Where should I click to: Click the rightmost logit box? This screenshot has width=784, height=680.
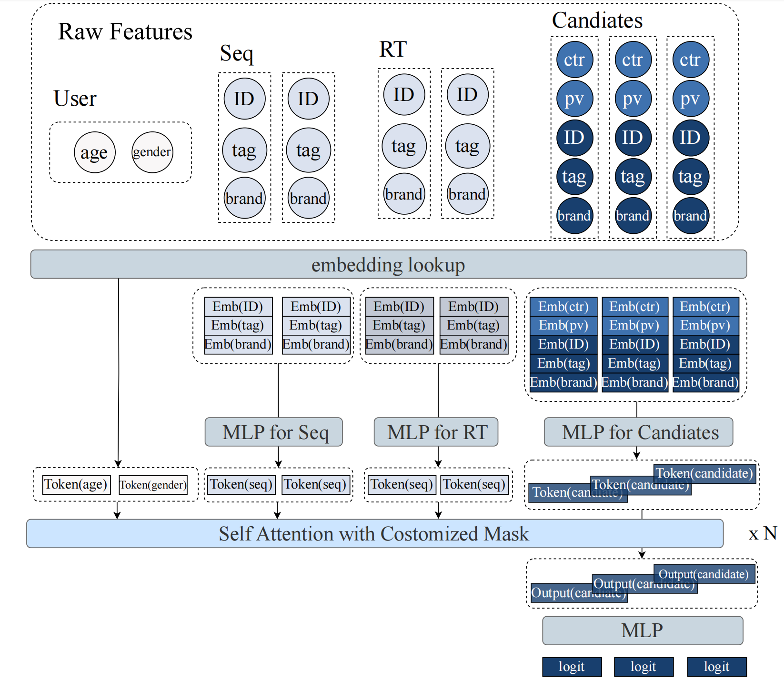[716, 667]
